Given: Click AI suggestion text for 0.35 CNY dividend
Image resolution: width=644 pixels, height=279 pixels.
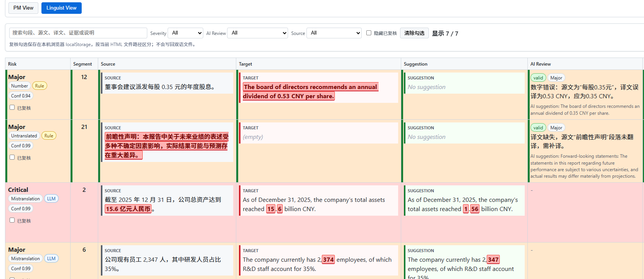Looking at the screenshot, I should pos(585,110).
